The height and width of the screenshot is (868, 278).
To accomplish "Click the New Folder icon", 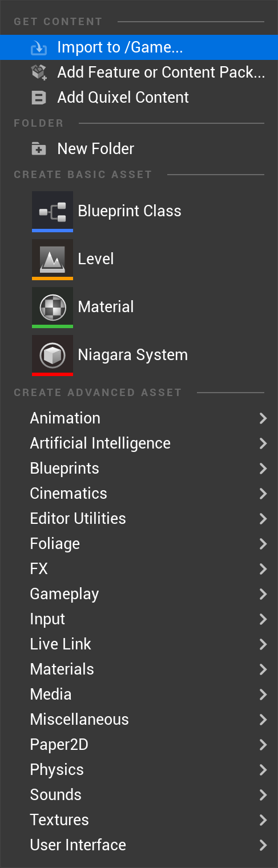I will click(x=39, y=149).
